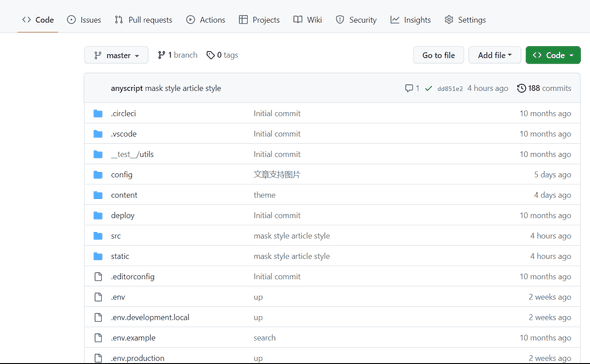Click the .circleci folder icon

pos(98,113)
